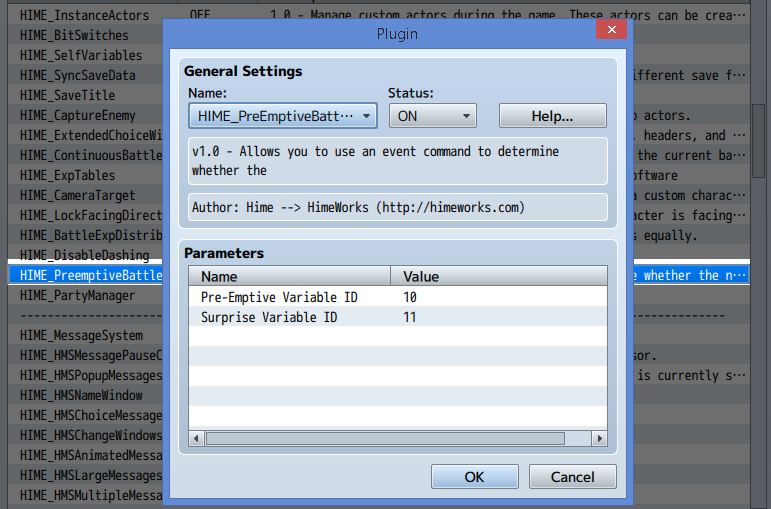This screenshot has width=771, height=509.
Task: Select HIME_DisableDashing in the plugin list
Action: coord(84,255)
